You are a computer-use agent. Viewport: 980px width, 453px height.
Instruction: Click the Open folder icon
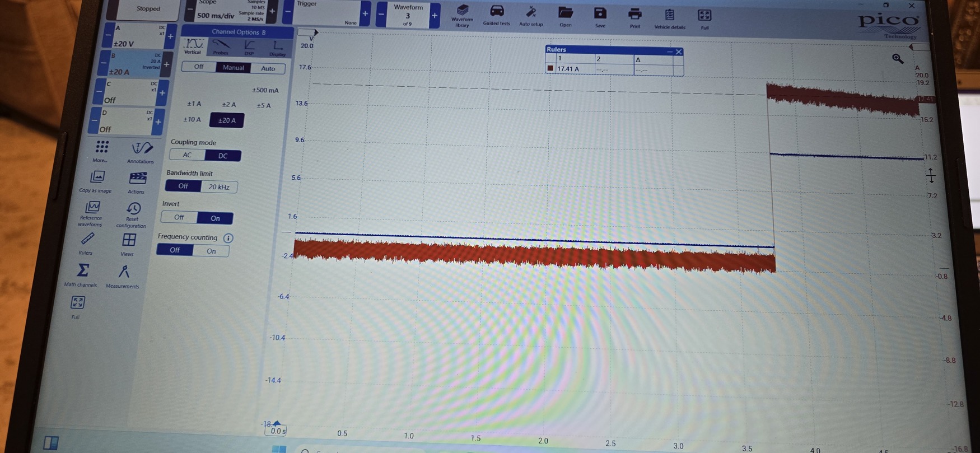[566, 16]
